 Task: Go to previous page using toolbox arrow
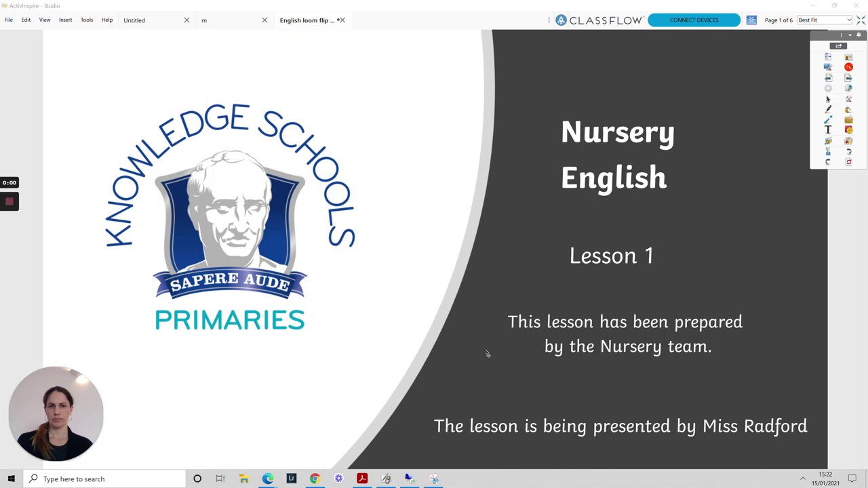click(x=828, y=78)
